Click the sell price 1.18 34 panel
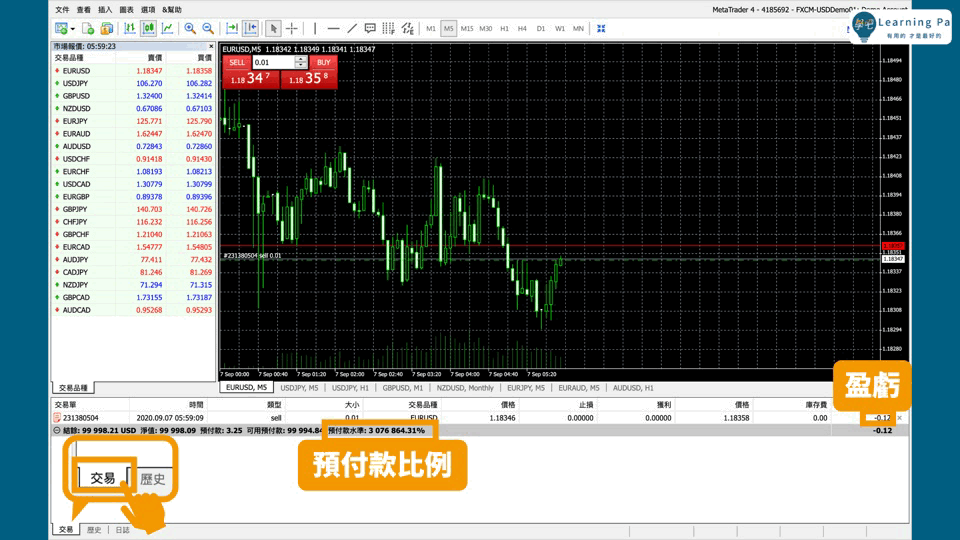Image resolution: width=960 pixels, height=540 pixels. (x=251, y=79)
